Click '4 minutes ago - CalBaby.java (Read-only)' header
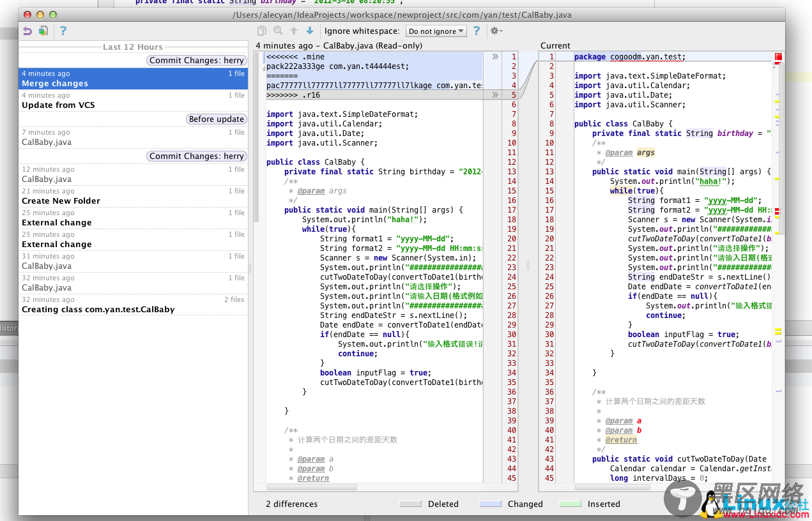This screenshot has height=521, width=812. click(x=339, y=45)
